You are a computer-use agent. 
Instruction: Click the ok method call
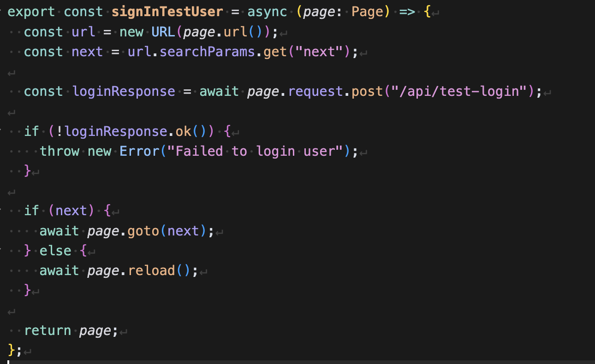[183, 131]
